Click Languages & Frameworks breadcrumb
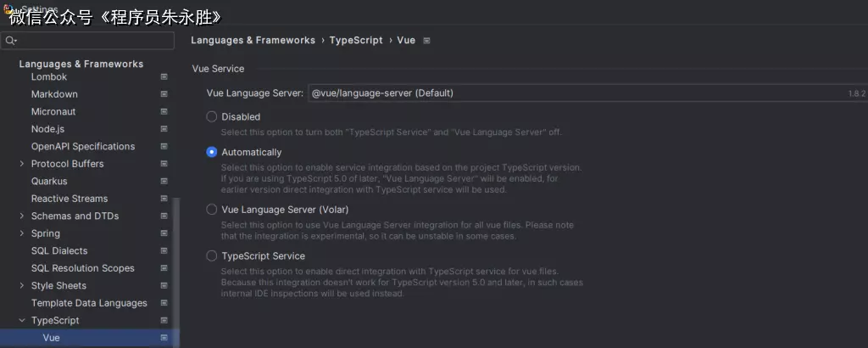 point(253,40)
